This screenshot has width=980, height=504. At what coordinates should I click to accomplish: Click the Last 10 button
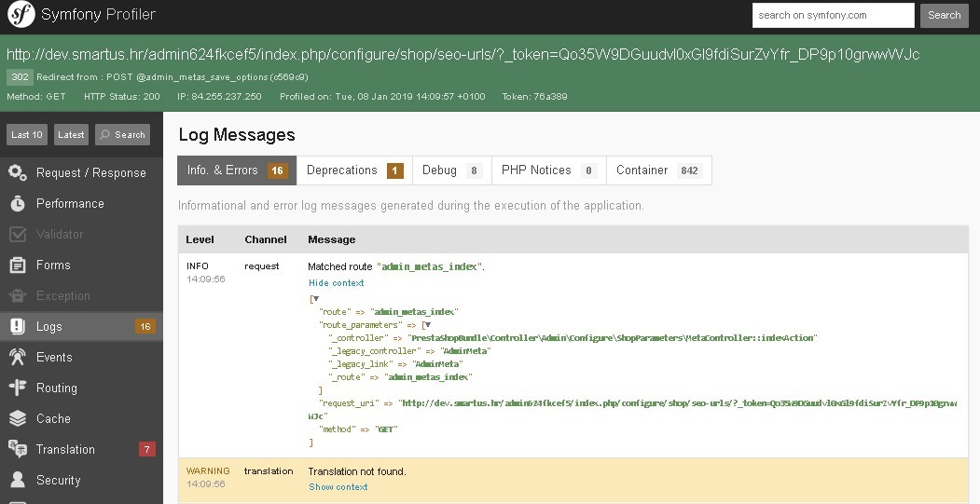click(x=27, y=134)
